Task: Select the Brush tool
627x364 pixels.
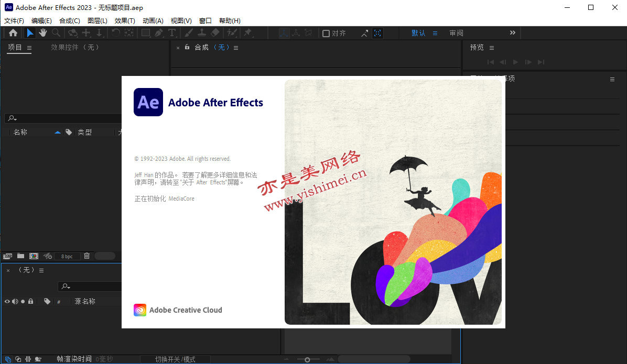Action: 189,33
